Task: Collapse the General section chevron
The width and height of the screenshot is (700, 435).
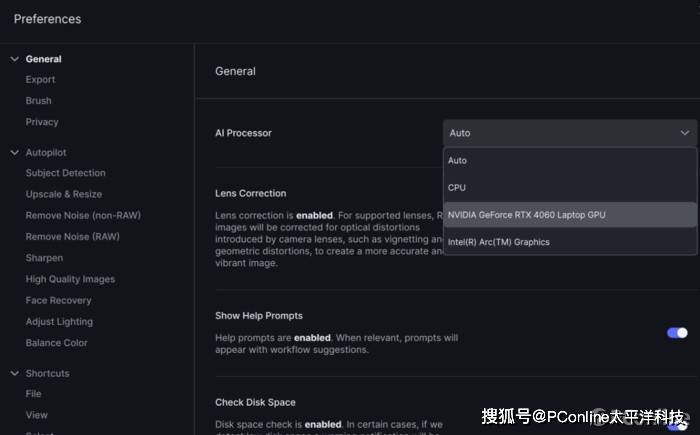Action: (14, 59)
